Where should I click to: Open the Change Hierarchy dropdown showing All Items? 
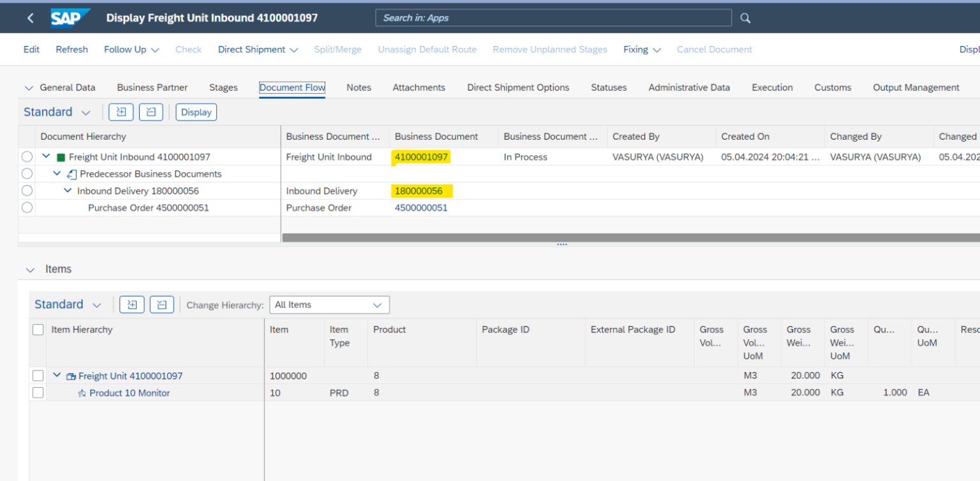[x=329, y=304]
